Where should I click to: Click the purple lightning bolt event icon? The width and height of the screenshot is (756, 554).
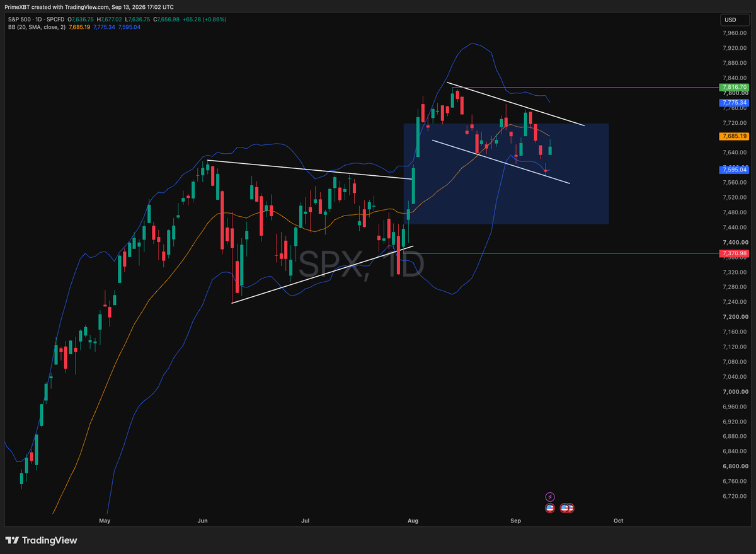(x=550, y=497)
